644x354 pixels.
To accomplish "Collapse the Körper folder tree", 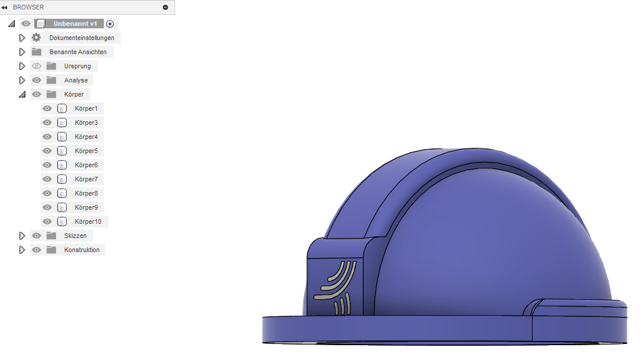I will click(22, 94).
